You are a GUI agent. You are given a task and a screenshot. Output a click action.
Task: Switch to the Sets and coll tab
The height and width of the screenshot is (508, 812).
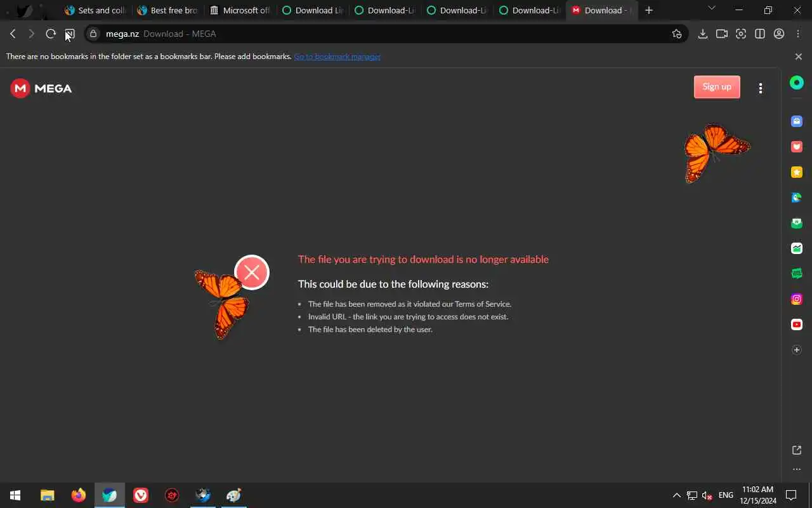click(95, 10)
